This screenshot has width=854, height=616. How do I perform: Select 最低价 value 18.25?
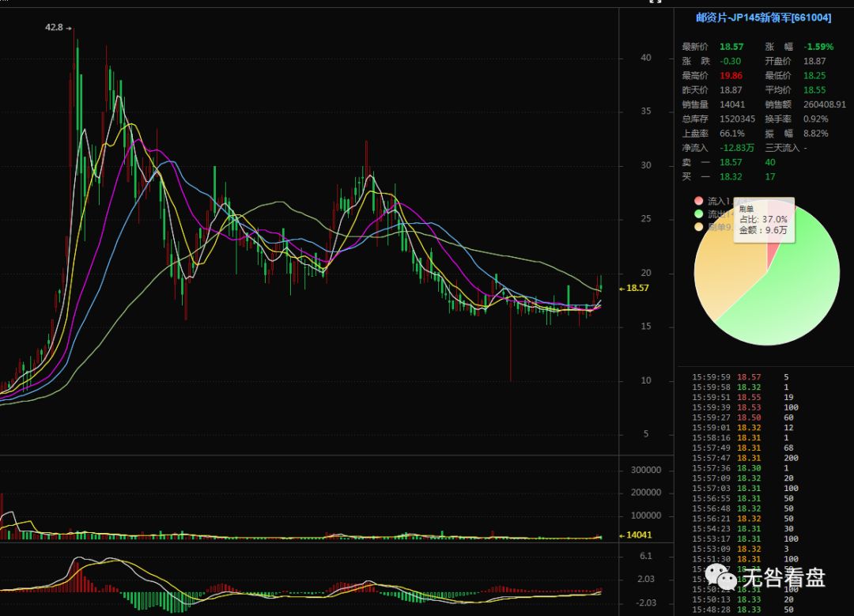coord(814,76)
